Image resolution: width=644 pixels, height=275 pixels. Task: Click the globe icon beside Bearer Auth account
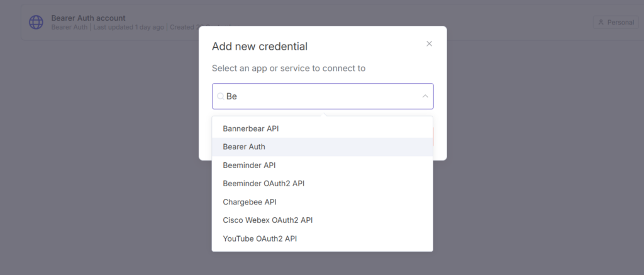pyautogui.click(x=36, y=22)
